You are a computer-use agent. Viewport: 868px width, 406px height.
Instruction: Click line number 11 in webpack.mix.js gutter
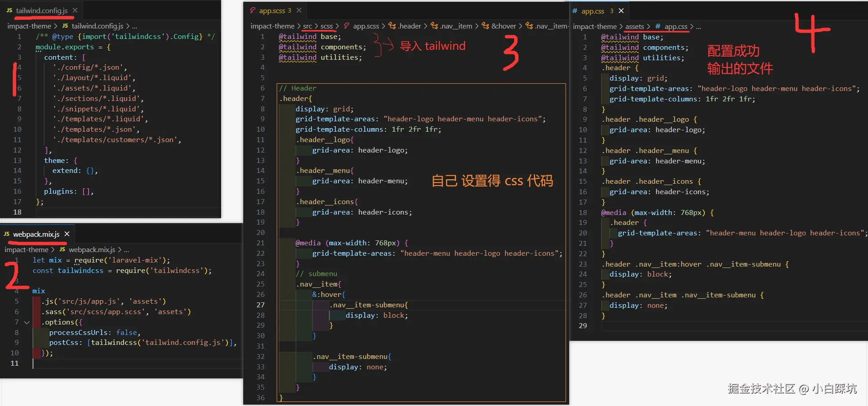14,363
